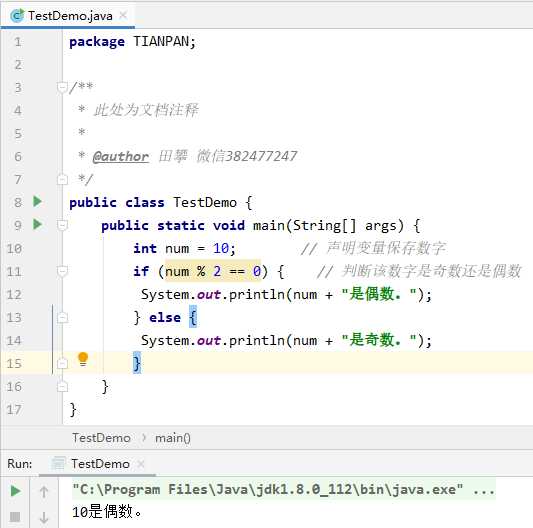Click the @author tag in the doc comment
Image resolution: width=533 pixels, height=528 pixels.
pos(121,156)
